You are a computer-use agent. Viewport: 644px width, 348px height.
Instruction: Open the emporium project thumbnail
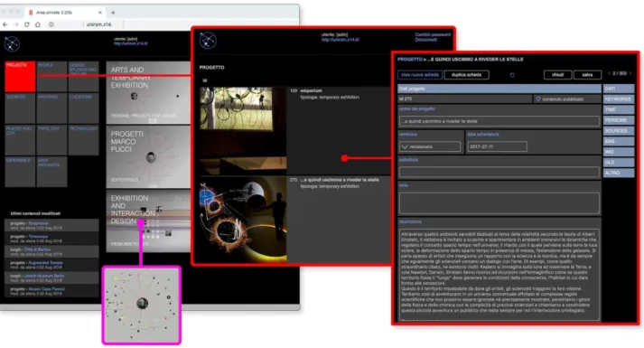[x=243, y=131]
